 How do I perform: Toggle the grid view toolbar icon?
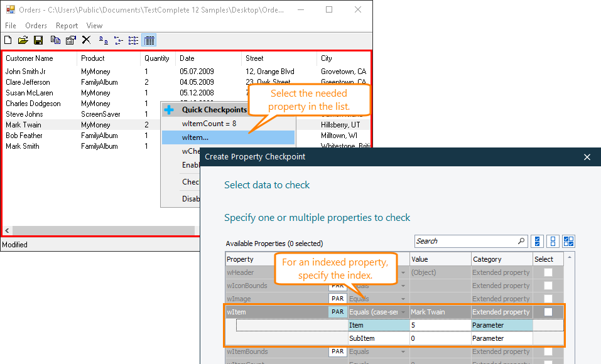coord(148,40)
